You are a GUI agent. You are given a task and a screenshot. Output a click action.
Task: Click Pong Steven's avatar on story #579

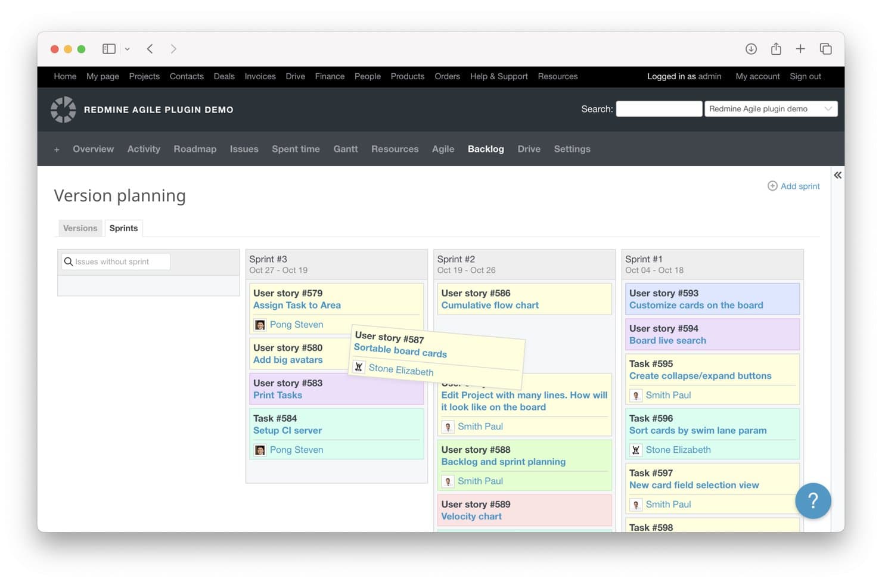click(260, 325)
